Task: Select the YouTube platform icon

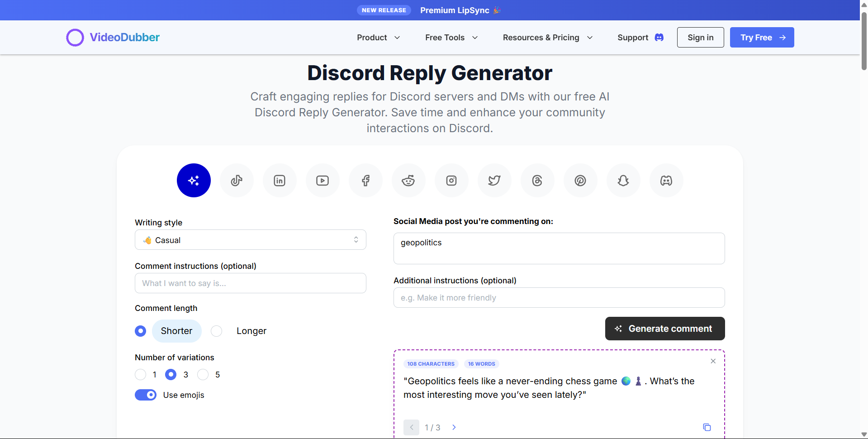Action: (x=323, y=181)
